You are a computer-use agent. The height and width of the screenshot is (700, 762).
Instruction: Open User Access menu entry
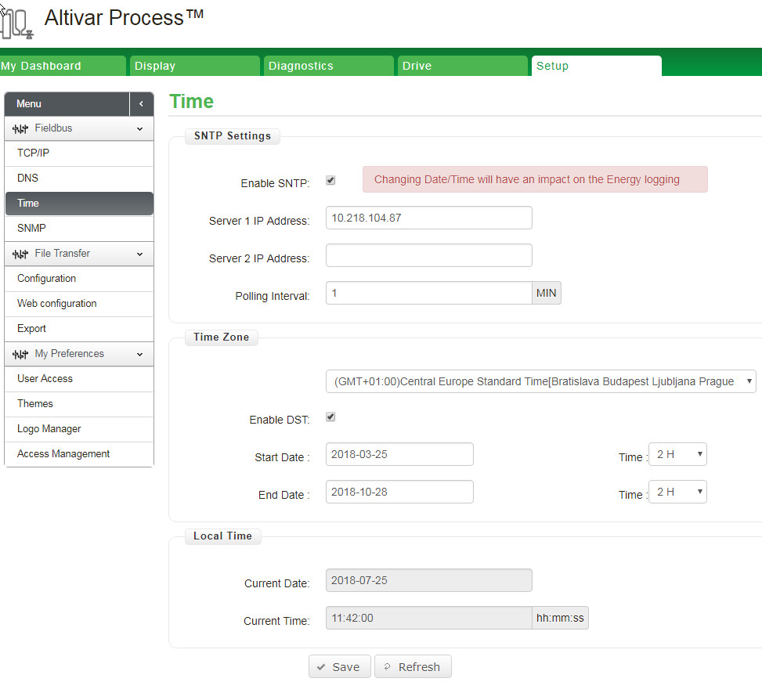[x=79, y=378]
